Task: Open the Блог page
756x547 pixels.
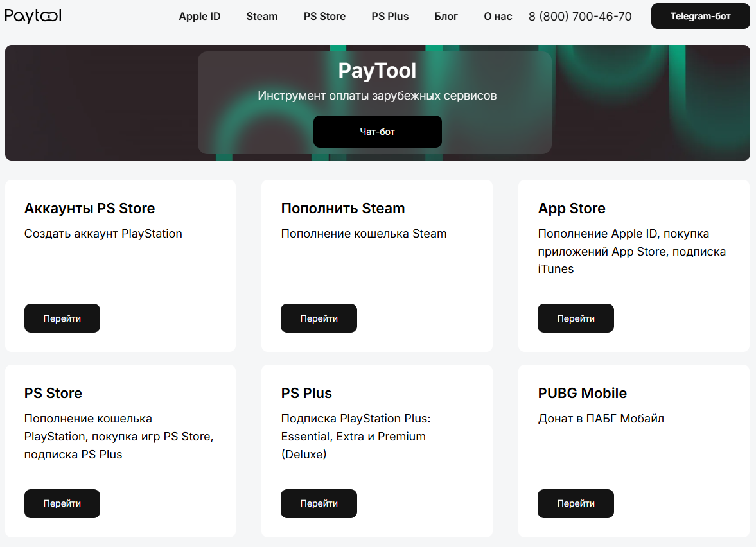Action: tap(446, 17)
